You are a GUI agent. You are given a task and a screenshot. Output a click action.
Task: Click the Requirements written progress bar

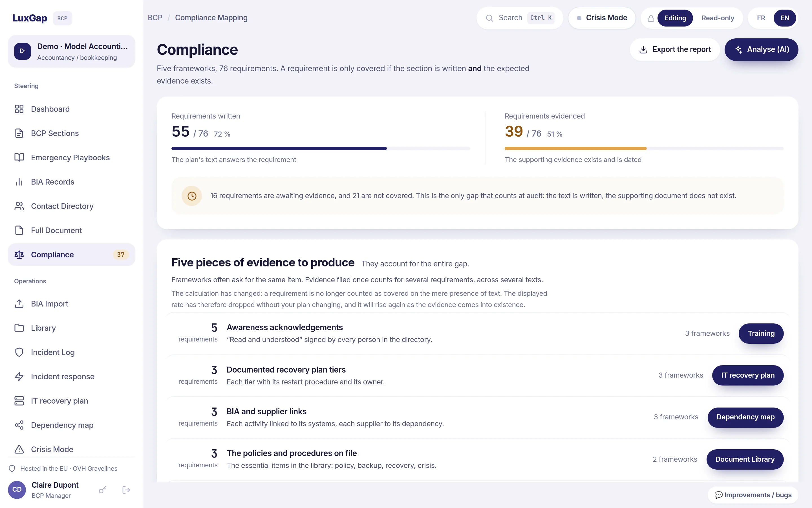coord(321,148)
